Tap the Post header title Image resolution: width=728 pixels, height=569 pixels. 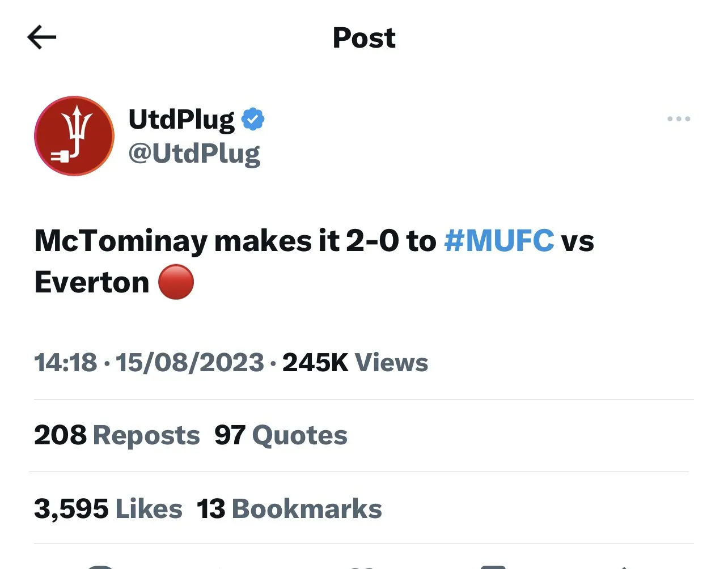coord(364,38)
